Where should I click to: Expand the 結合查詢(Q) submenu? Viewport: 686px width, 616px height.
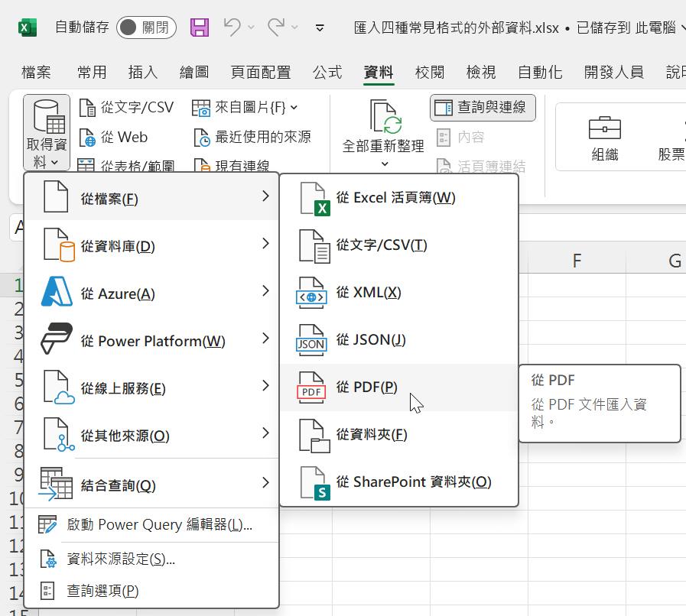coord(153,485)
